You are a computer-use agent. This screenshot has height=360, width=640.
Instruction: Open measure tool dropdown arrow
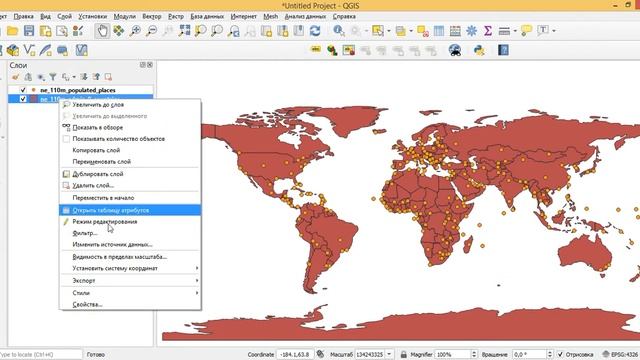(515, 31)
